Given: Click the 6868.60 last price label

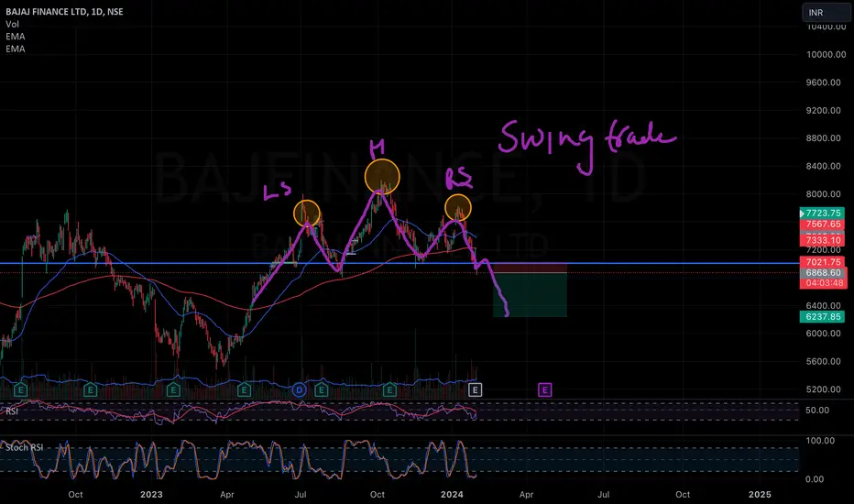Looking at the screenshot, I should [823, 272].
